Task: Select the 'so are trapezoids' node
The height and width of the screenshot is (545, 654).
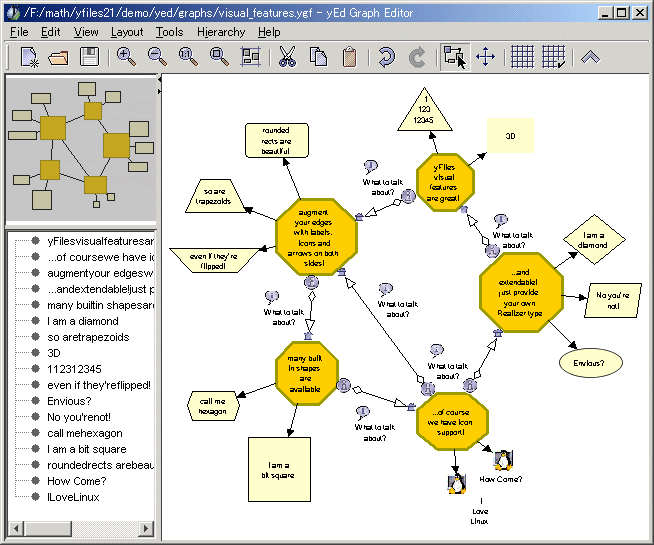Action: click(x=215, y=196)
